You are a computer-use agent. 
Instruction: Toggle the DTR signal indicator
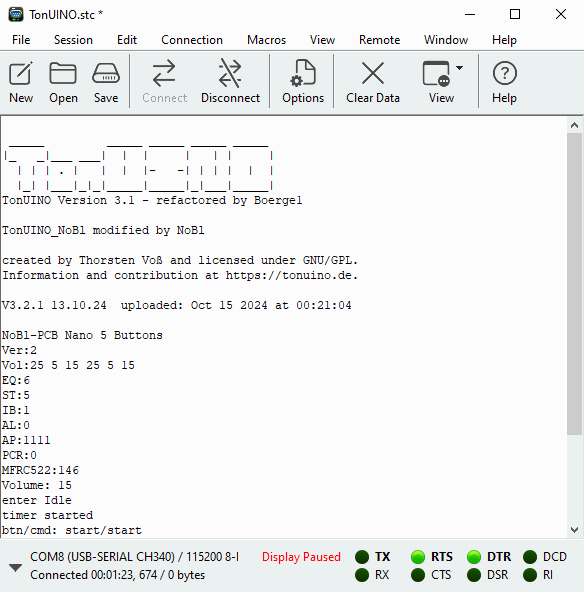point(474,557)
